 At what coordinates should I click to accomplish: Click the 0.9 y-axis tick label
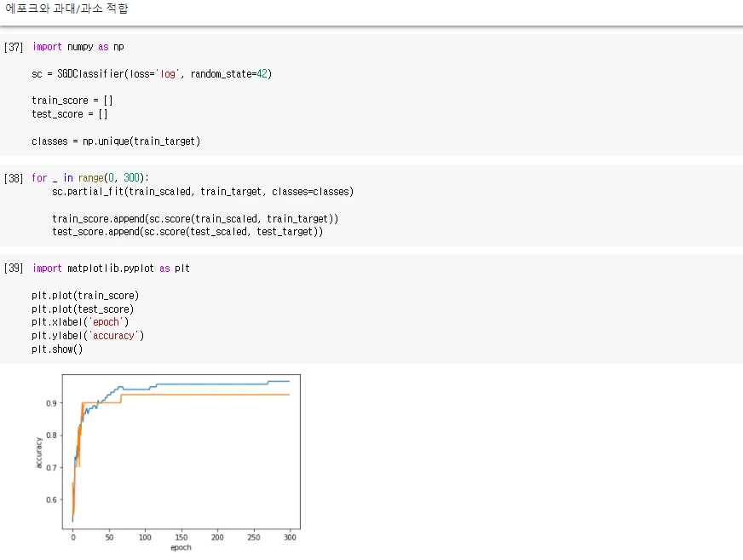(x=51, y=403)
